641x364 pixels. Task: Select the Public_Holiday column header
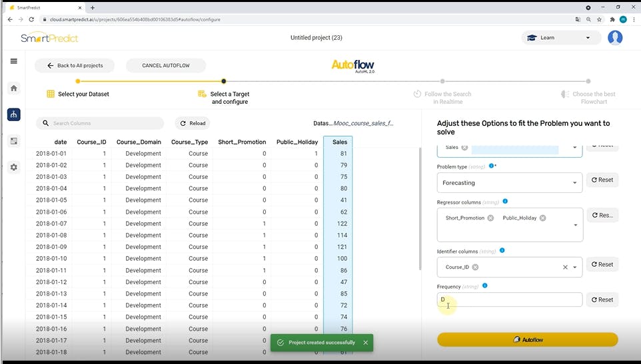tap(297, 142)
